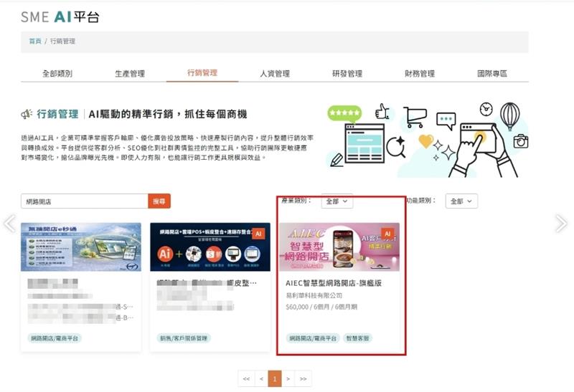
Task: Click the pencil illustration icon
Action: (x=337, y=160)
